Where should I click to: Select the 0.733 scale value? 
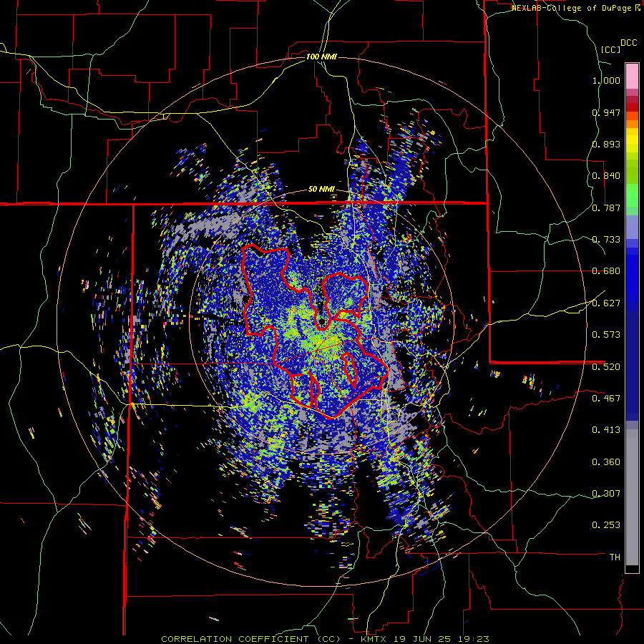[x=606, y=240]
